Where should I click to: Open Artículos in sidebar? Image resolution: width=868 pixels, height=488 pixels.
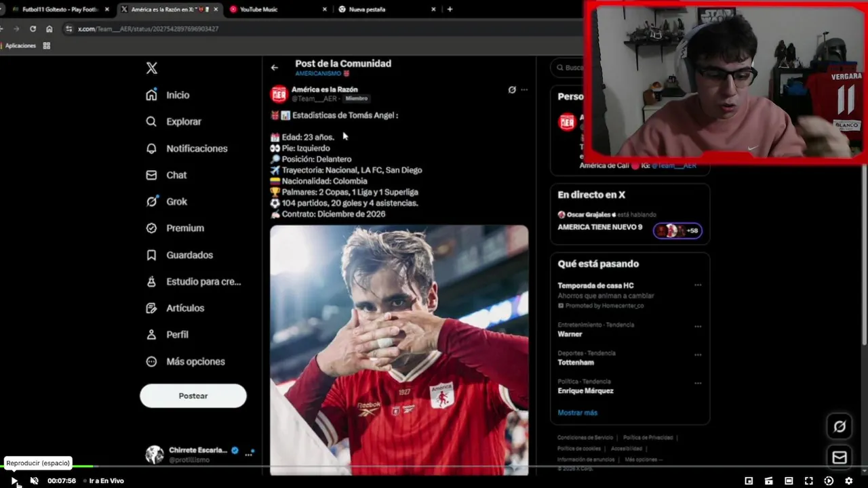coord(175,308)
